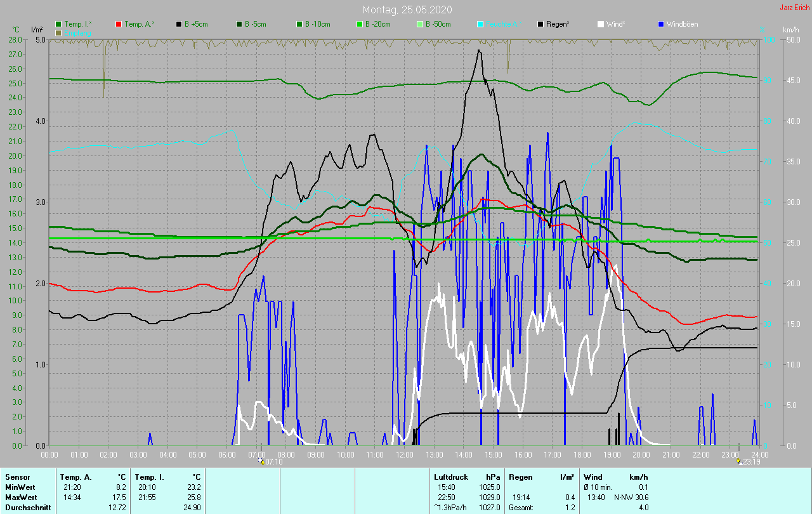The image size is (812, 514).
Task: Click the sunrise marker at 07:10
Action: tap(263, 462)
